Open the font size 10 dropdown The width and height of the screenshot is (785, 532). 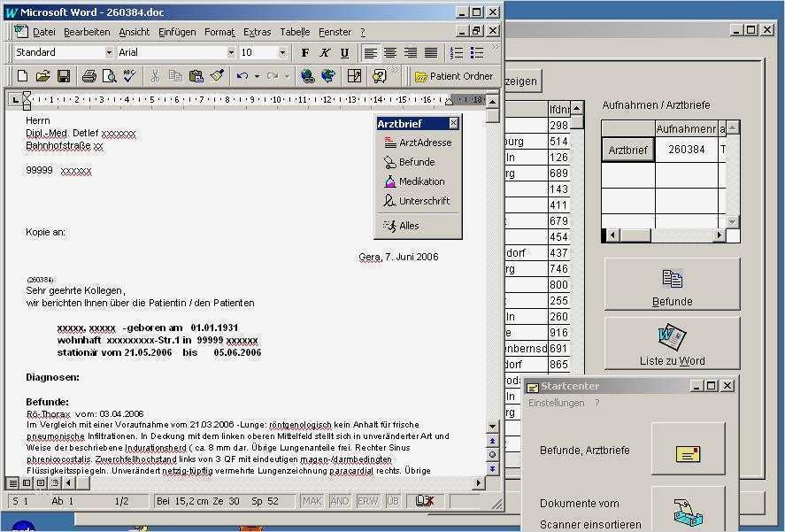coord(282,52)
